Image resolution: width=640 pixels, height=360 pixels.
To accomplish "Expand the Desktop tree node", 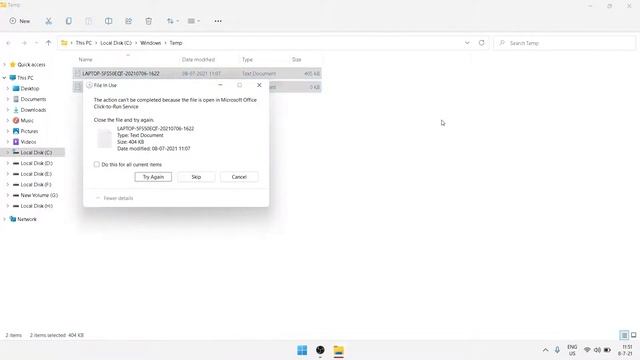I will click(x=8, y=89).
